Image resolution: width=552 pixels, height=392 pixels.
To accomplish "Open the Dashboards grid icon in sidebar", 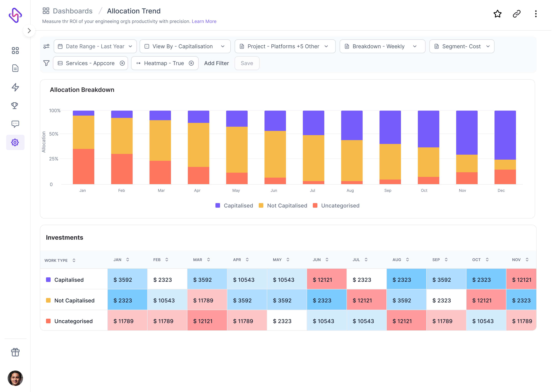I will [x=15, y=50].
